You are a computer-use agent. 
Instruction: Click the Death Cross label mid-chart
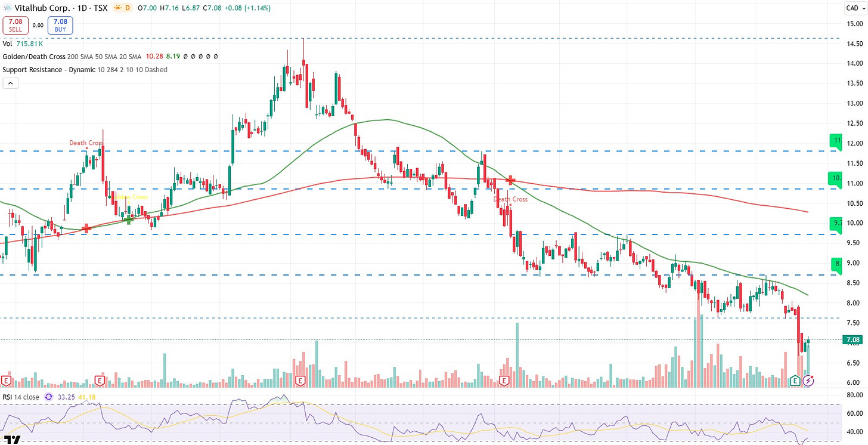[x=510, y=199]
